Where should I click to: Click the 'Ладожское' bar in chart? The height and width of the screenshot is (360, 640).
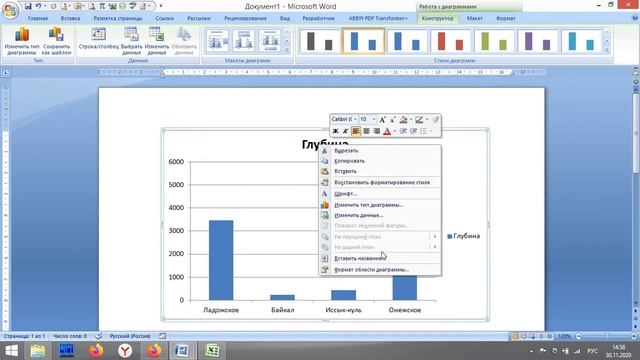[221, 260]
